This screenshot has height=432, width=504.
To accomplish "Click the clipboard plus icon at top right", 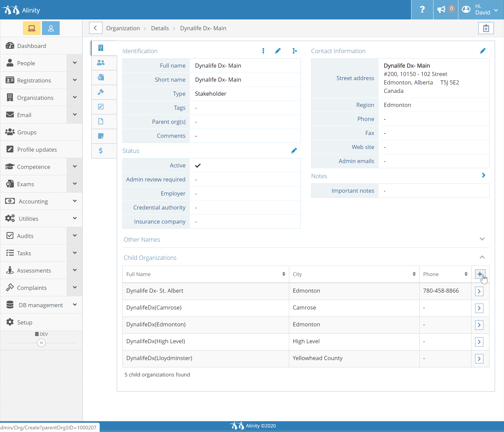I will 486,28.
